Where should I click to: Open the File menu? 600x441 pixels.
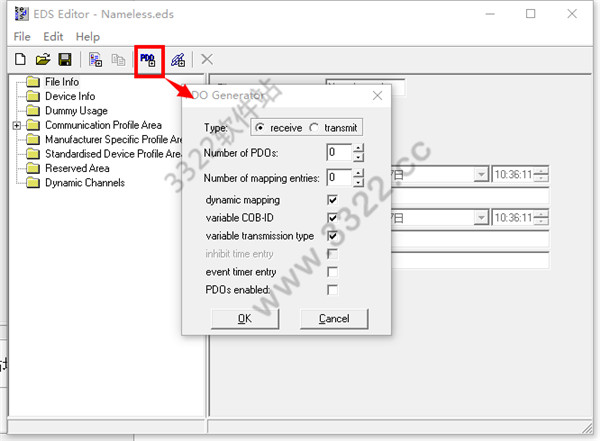(x=22, y=37)
